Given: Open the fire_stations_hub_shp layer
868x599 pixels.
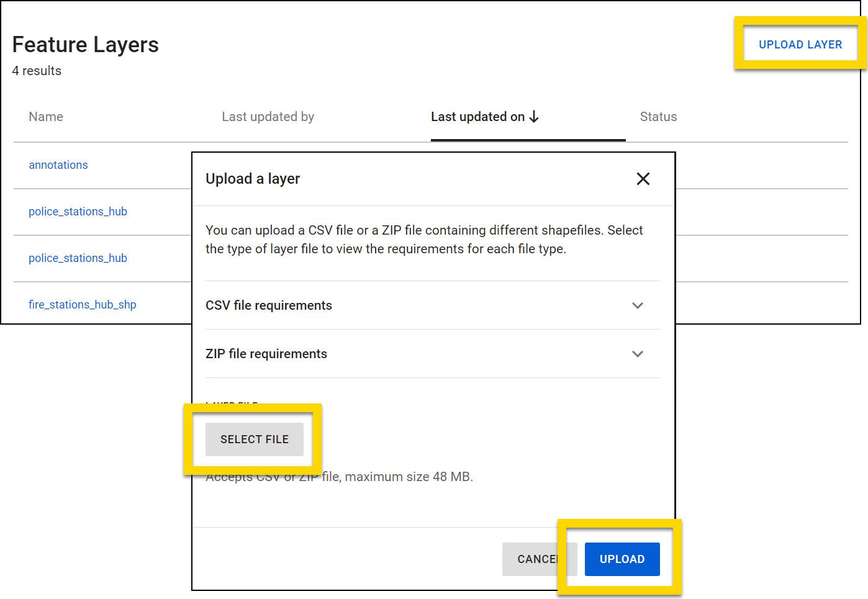Looking at the screenshot, I should pos(83,304).
